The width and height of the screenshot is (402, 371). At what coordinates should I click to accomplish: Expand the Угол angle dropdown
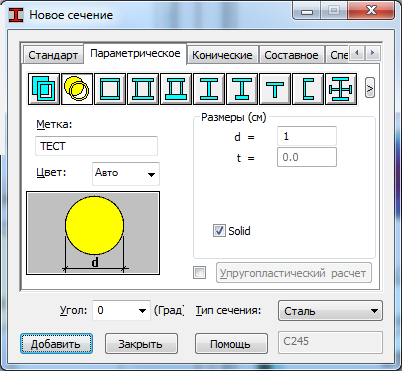(121, 311)
